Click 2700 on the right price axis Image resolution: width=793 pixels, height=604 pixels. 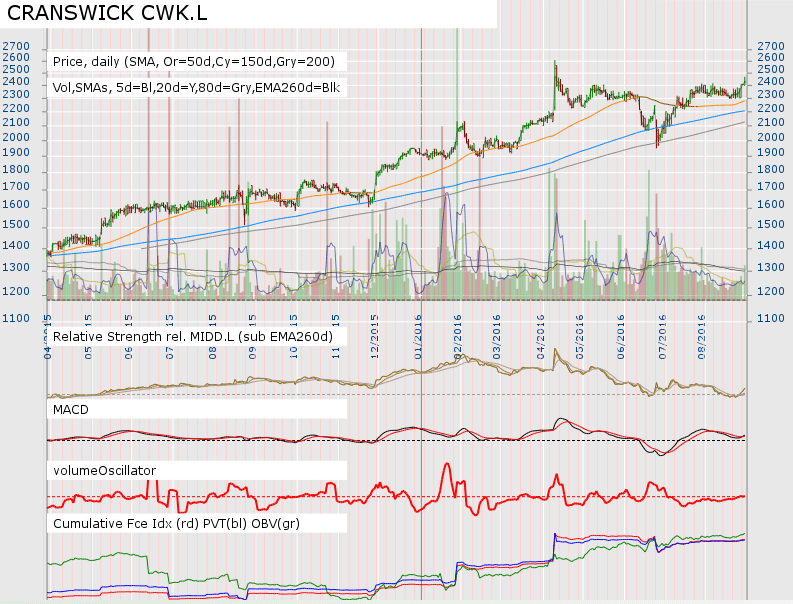(x=771, y=47)
